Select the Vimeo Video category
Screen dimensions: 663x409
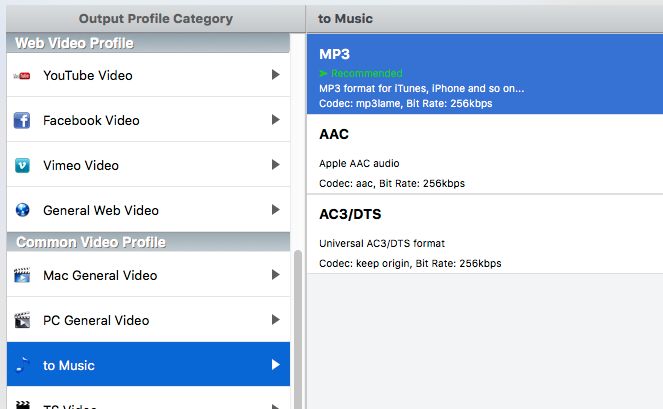point(148,165)
